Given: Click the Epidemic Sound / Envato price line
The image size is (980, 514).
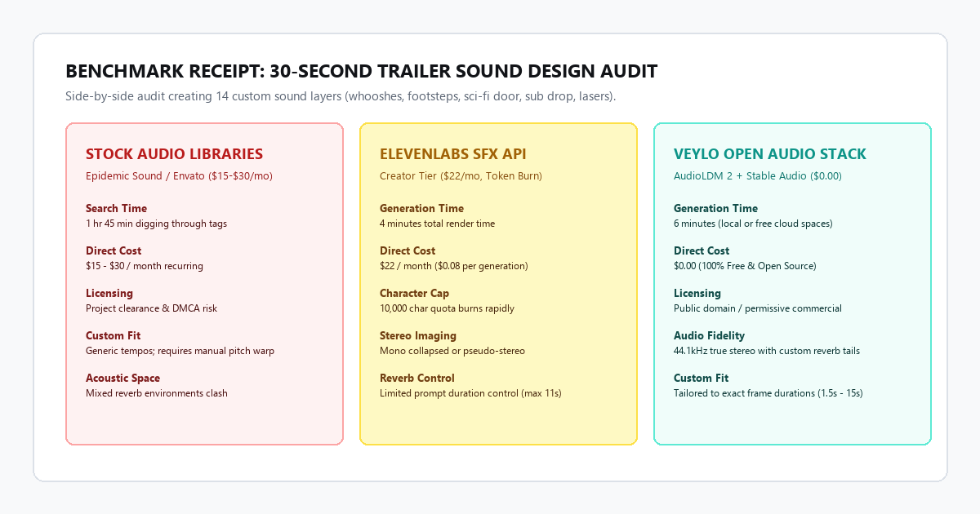Looking at the screenshot, I should pyautogui.click(x=179, y=175).
